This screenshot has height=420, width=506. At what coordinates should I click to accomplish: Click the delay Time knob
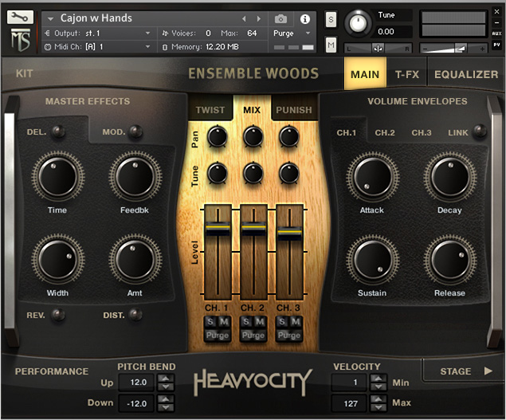58,177
